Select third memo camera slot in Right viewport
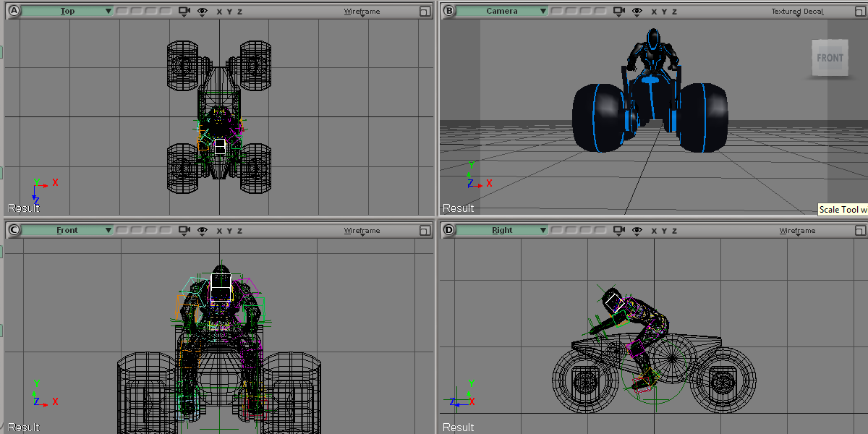 point(586,231)
